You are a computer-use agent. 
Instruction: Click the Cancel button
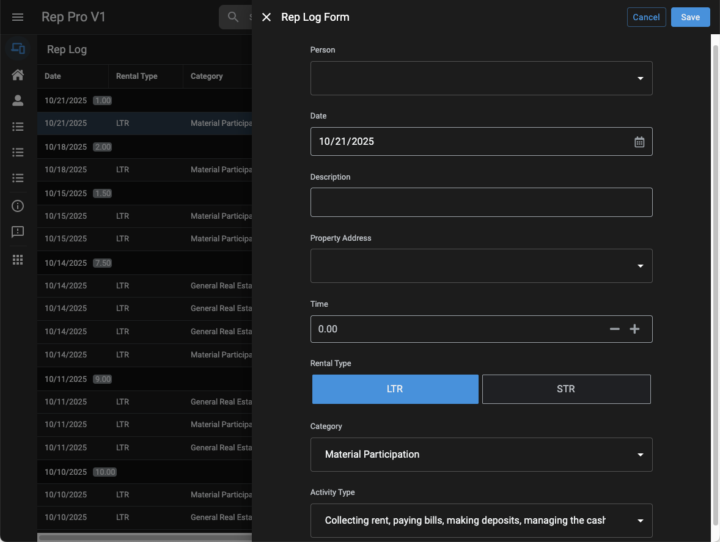[646, 17]
